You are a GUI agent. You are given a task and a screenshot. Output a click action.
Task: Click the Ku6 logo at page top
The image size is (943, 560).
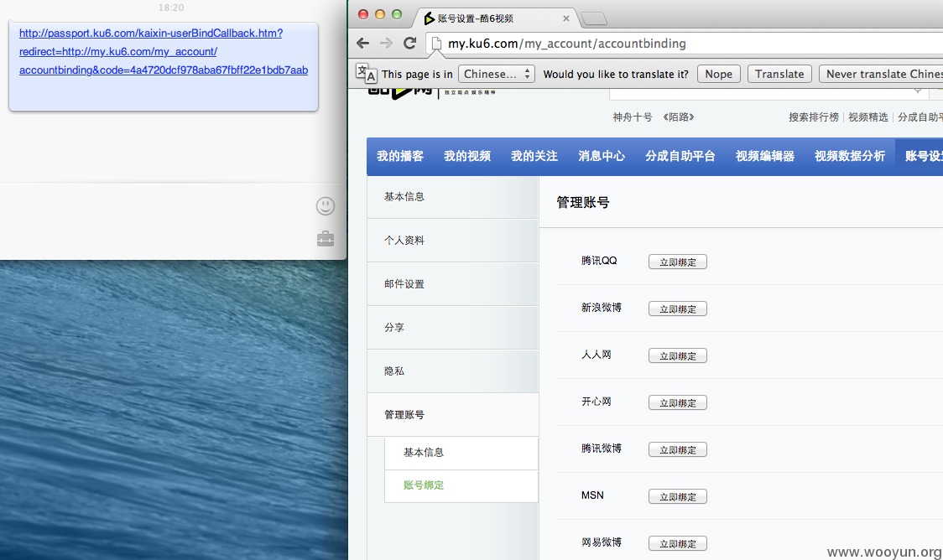pyautogui.click(x=400, y=93)
